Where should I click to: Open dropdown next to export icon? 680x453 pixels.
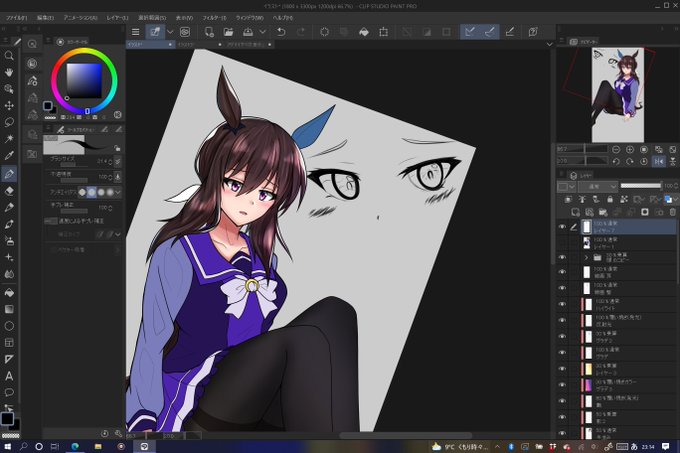pos(262,32)
